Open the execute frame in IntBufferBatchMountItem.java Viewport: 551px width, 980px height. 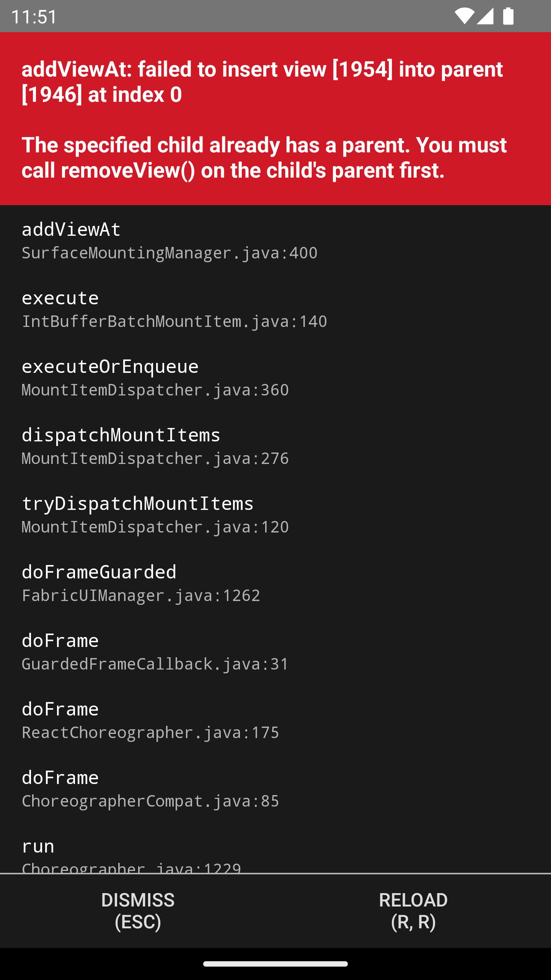point(60,297)
